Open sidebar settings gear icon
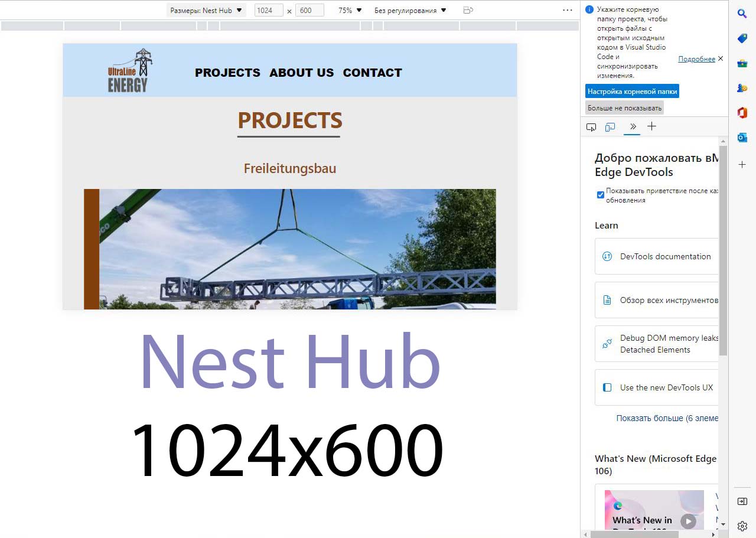Image resolution: width=756 pixels, height=538 pixels. point(742,526)
